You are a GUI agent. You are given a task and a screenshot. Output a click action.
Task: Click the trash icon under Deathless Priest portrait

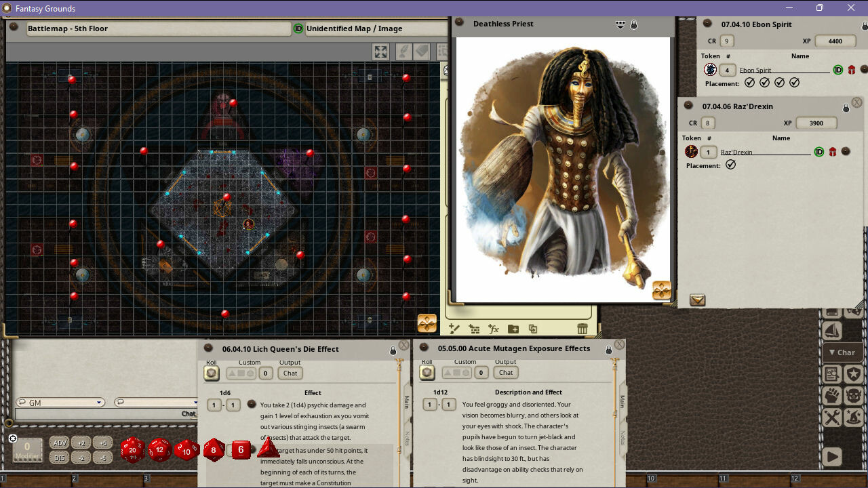(x=582, y=329)
